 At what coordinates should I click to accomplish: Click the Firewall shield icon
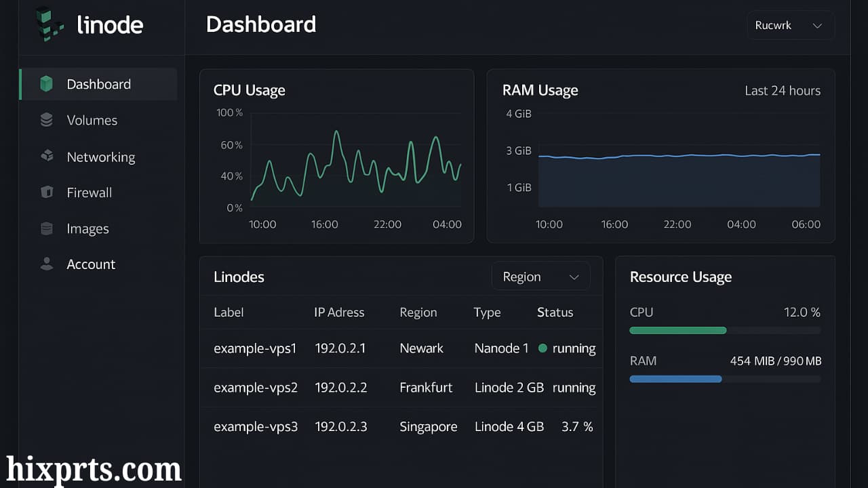click(47, 192)
